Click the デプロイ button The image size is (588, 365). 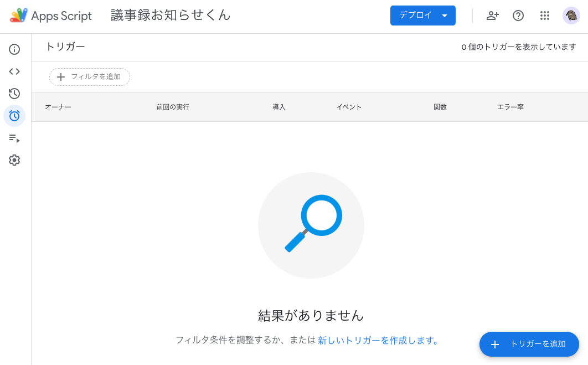click(416, 16)
